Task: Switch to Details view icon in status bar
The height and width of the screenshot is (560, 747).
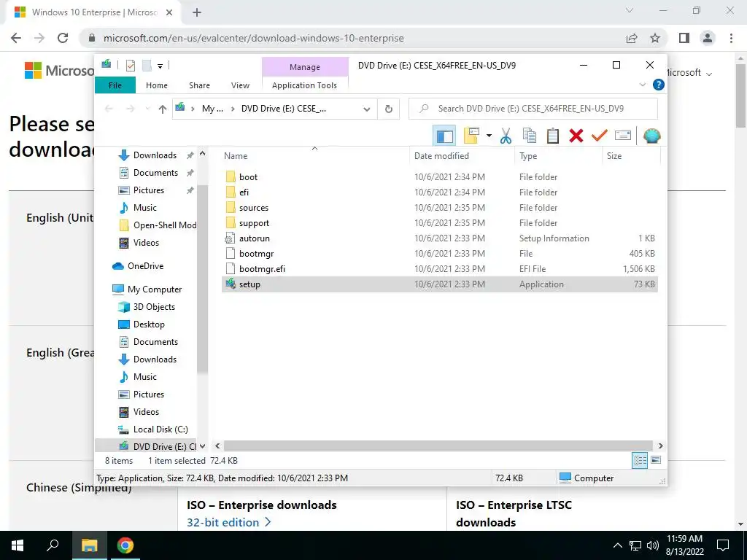Action: pos(640,461)
